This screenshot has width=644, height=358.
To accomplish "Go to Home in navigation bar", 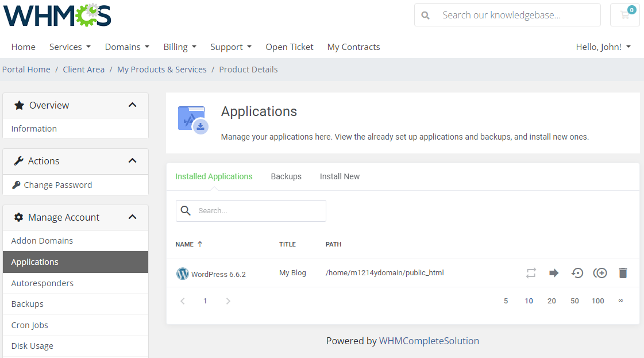I will [24, 47].
